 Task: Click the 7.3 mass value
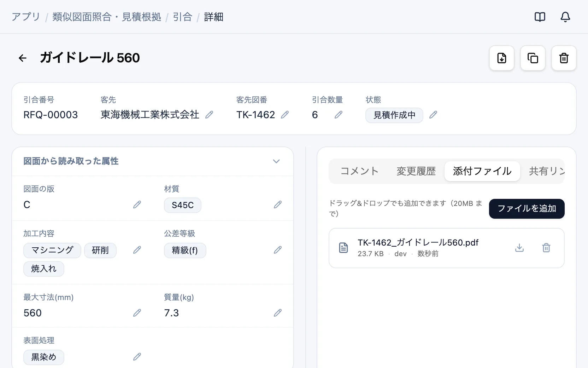[171, 313]
